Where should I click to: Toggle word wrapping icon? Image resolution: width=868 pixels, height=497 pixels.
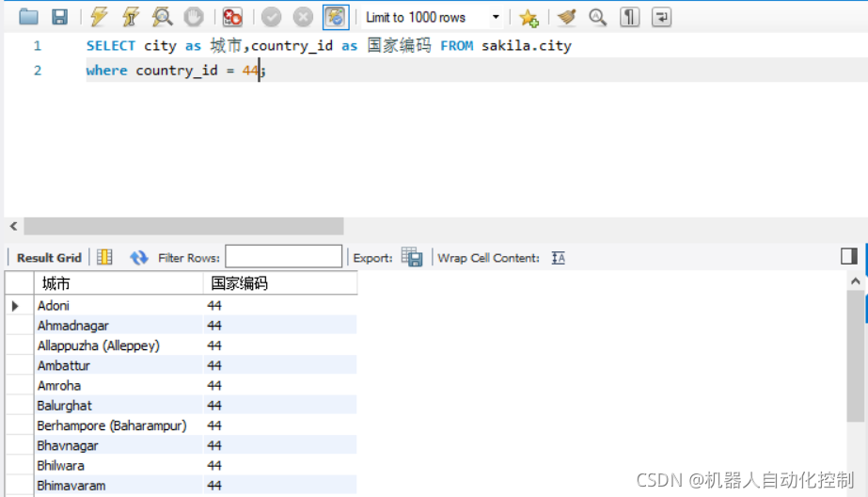[661, 17]
